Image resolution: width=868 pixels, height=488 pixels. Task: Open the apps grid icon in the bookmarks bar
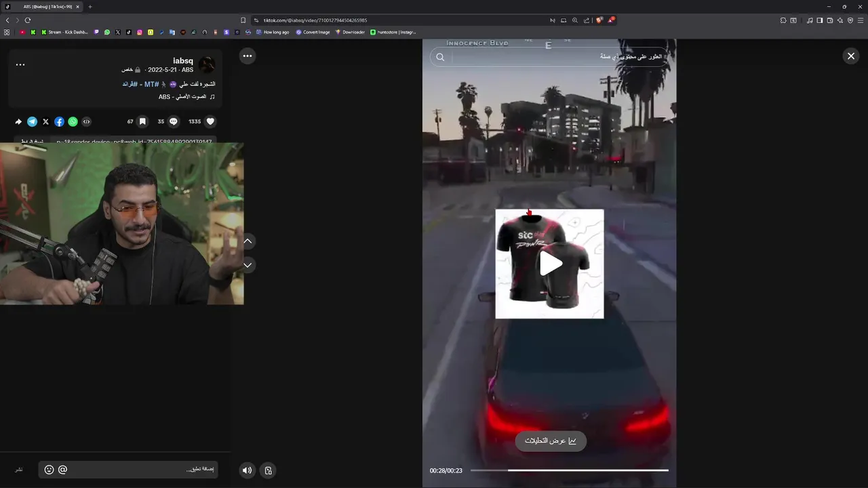tap(7, 32)
